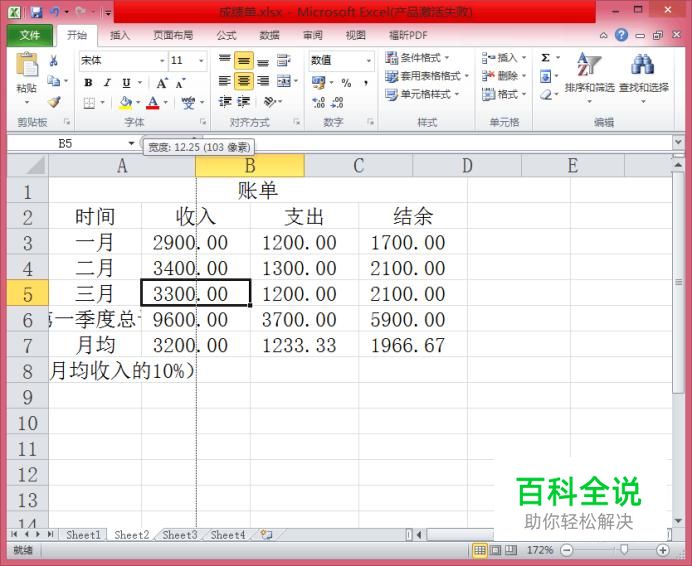This screenshot has width=692, height=566.
Task: Switch to Page Layout (页面布局) tab
Action: coord(173,35)
